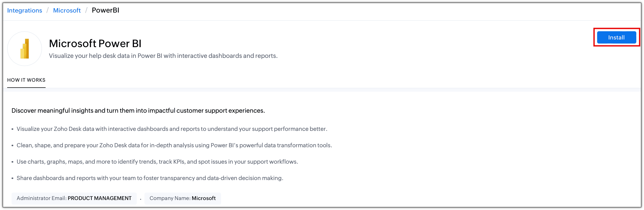
Task: Click the Microsoft company name value
Action: click(x=204, y=198)
